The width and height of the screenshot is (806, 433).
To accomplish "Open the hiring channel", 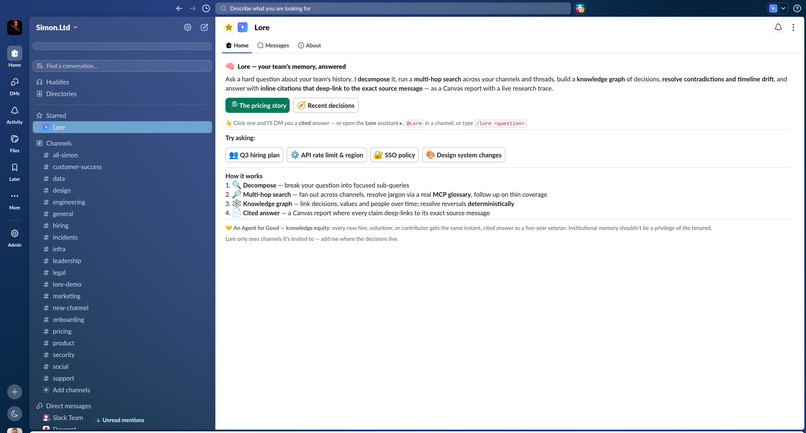I will click(x=122, y=225).
